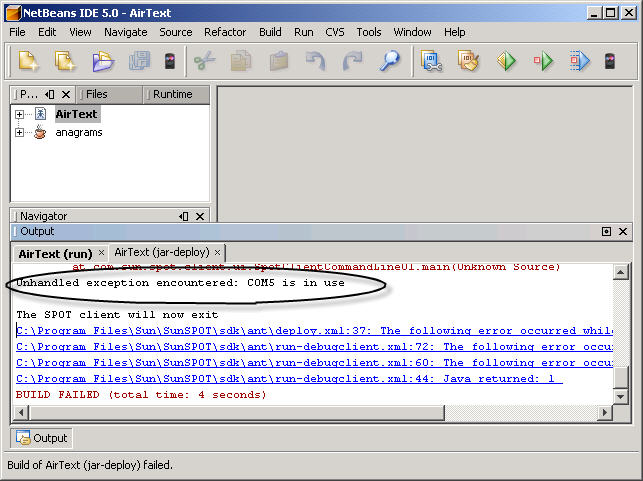This screenshot has width=643, height=481.
Task: Click the AirText project icon
Action: pyautogui.click(x=41, y=114)
